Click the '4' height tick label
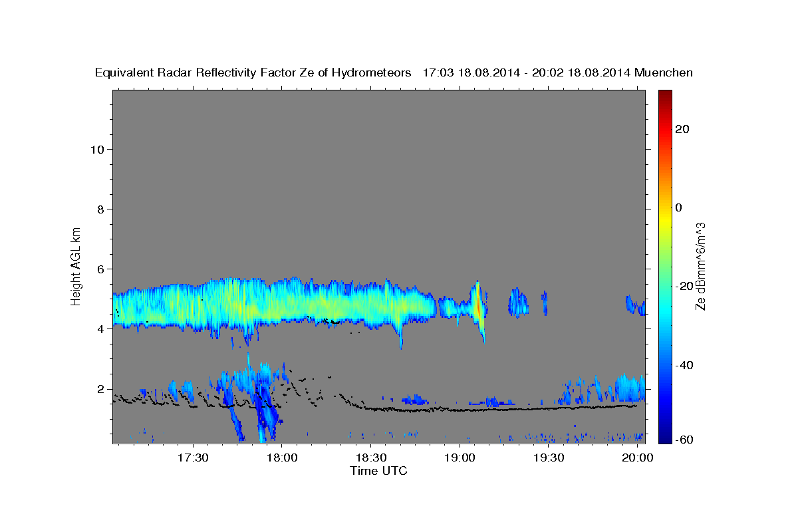The height and width of the screenshot is (532, 798). click(x=100, y=329)
